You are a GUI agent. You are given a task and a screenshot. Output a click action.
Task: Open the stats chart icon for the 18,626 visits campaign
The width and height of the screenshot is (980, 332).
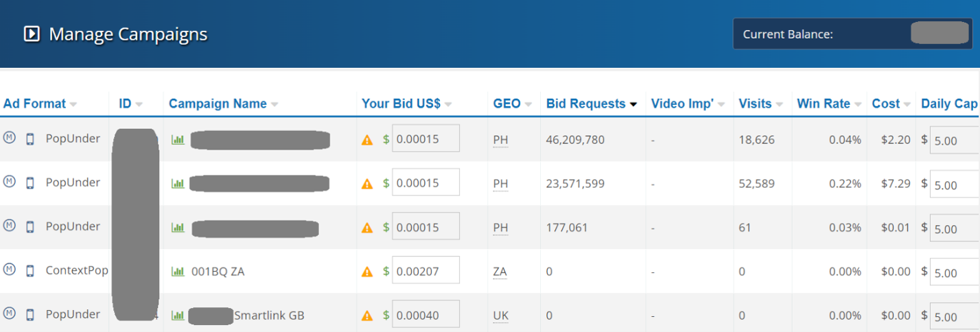tap(178, 139)
